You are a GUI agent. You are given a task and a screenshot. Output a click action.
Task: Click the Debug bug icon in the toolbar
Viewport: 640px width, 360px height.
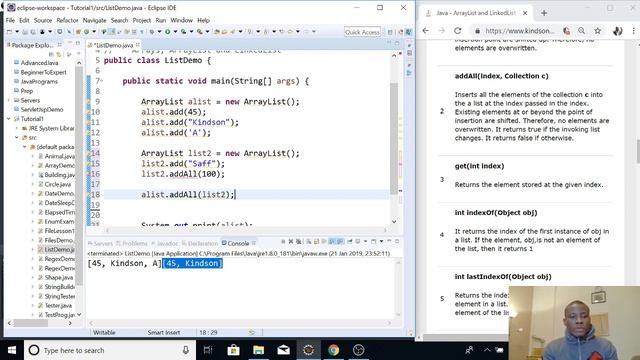pos(152,31)
